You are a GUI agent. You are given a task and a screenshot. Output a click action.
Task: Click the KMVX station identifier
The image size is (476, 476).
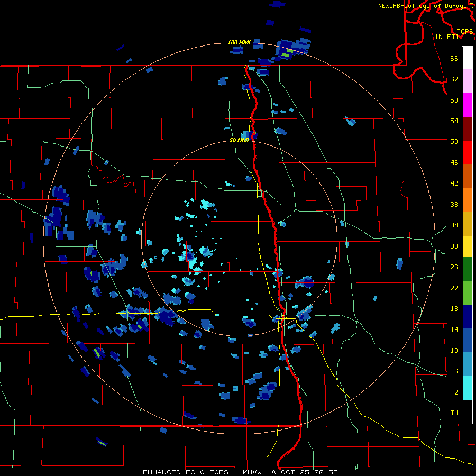[253, 472]
